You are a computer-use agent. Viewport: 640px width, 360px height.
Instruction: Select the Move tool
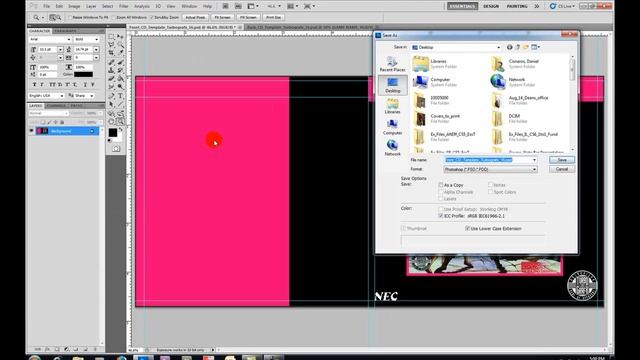121,37
